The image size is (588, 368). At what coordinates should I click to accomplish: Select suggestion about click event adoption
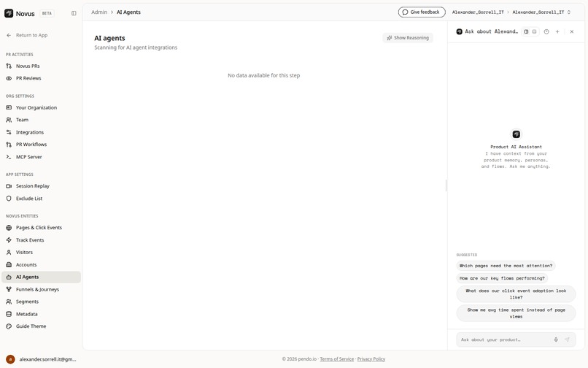pyautogui.click(x=516, y=294)
